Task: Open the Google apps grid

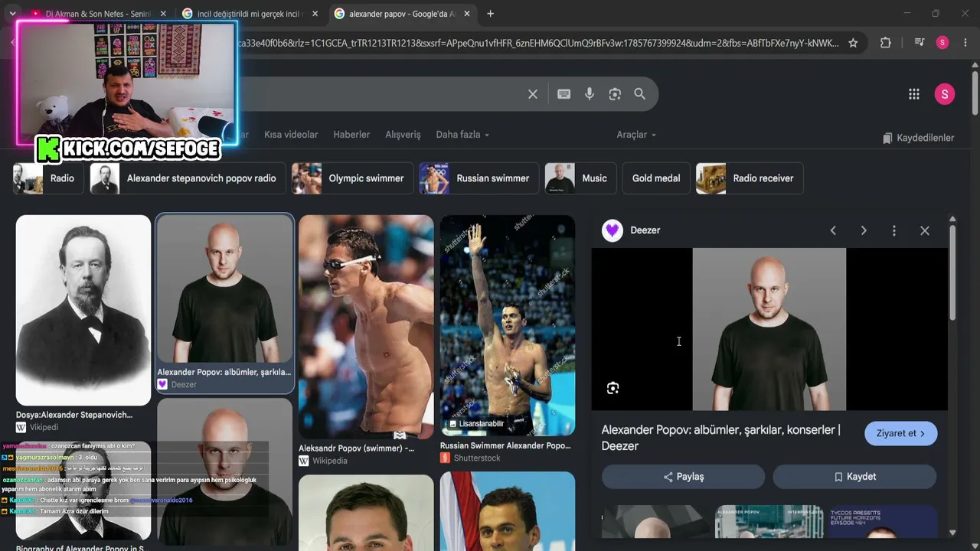Action: click(914, 94)
